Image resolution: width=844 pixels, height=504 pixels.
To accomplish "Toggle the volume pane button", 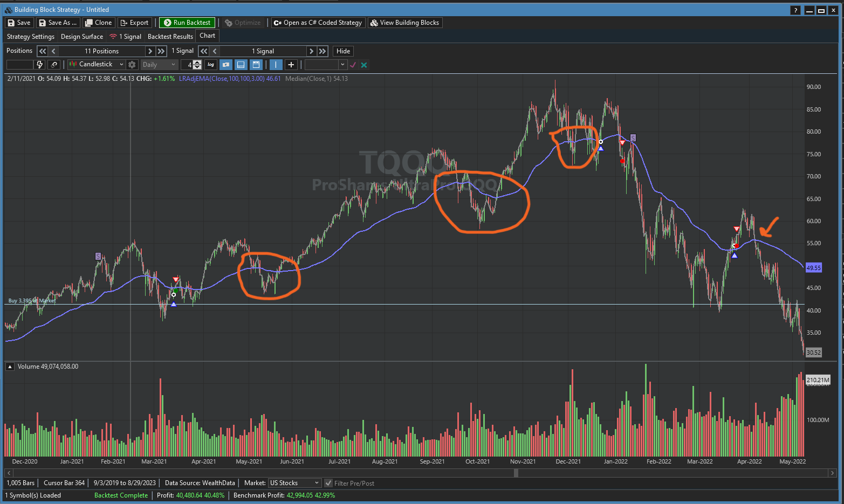I will click(x=241, y=65).
